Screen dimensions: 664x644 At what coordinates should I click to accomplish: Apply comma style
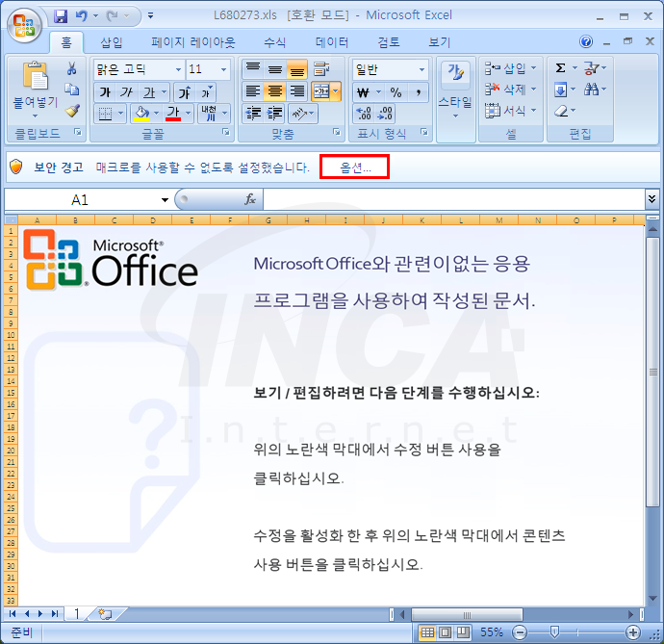click(x=419, y=92)
